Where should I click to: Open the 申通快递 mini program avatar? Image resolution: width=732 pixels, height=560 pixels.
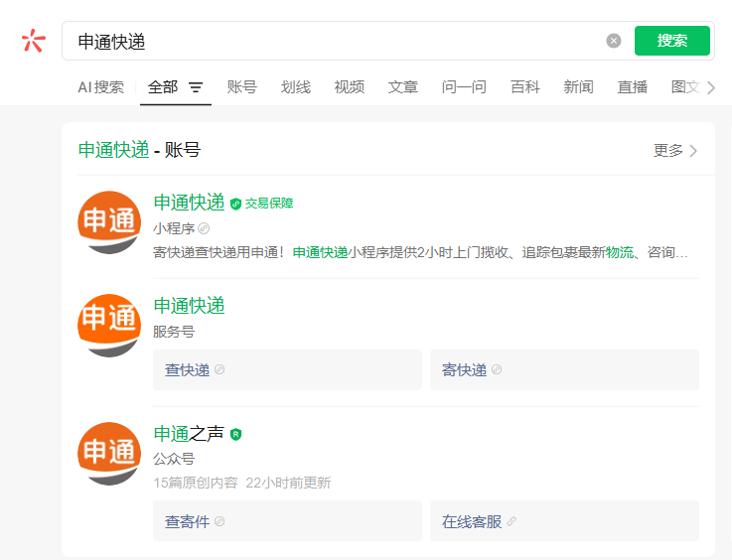point(109,222)
